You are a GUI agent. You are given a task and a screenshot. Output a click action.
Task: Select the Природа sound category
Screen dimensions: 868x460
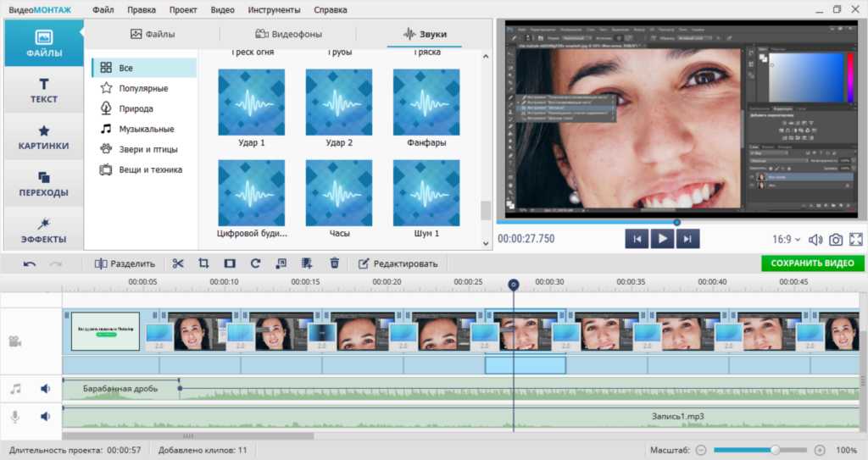[144, 108]
